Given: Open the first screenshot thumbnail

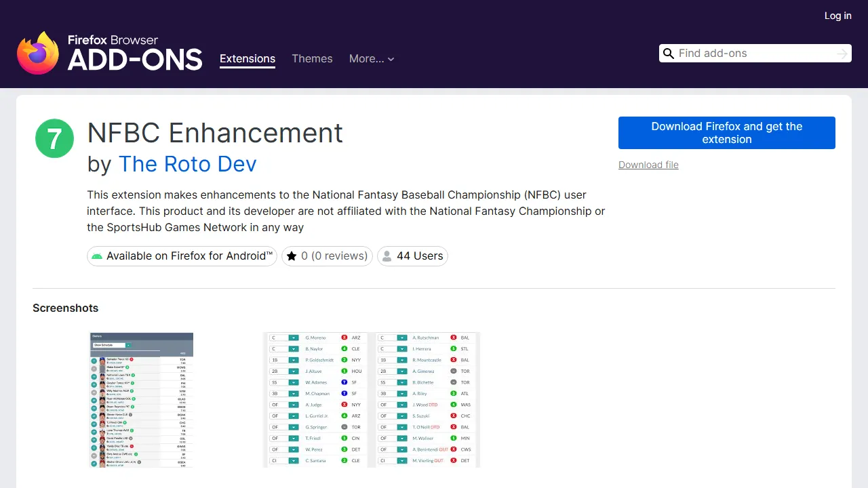Looking at the screenshot, I should click(x=141, y=400).
